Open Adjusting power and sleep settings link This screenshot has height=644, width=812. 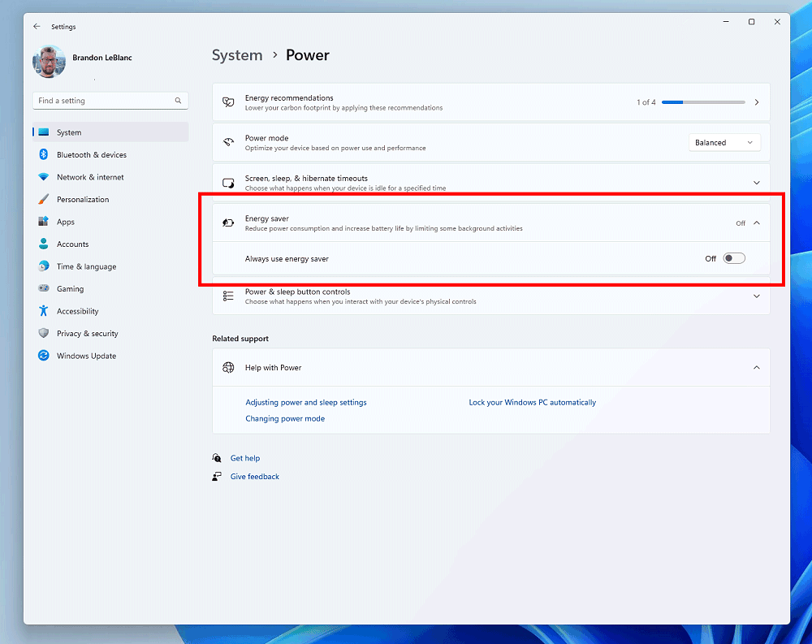(x=306, y=403)
